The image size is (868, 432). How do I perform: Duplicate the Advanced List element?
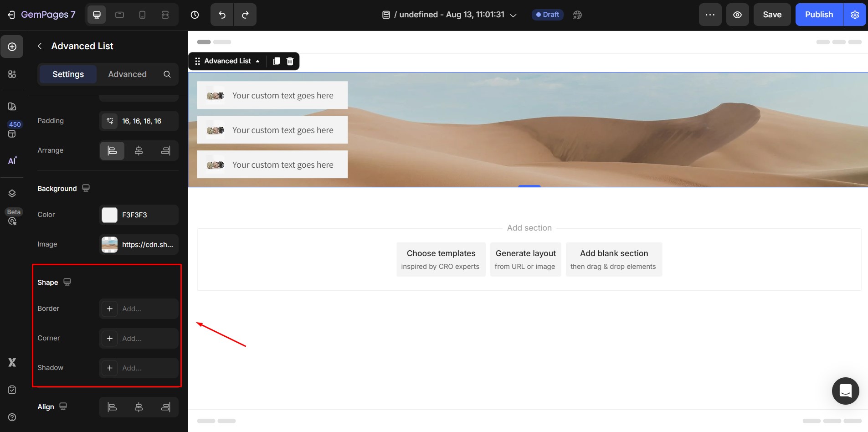276,61
